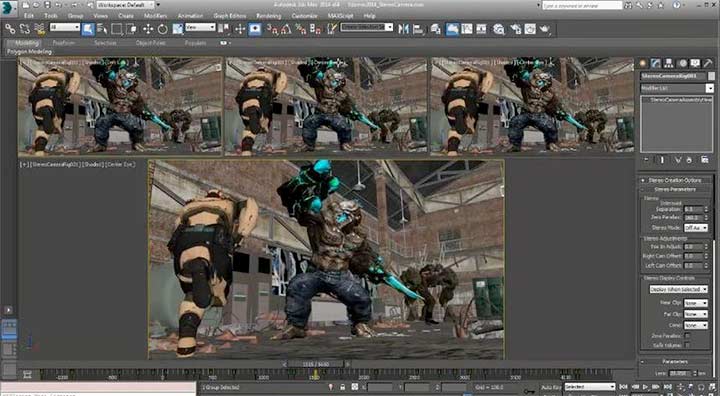
Task: Click the object color swatch beside name field
Action: coord(711,76)
